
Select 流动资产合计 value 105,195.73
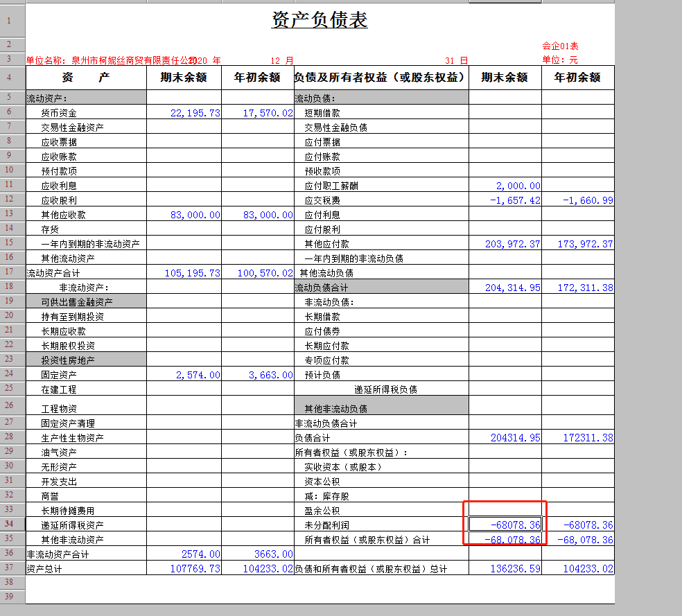pyautogui.click(x=184, y=272)
